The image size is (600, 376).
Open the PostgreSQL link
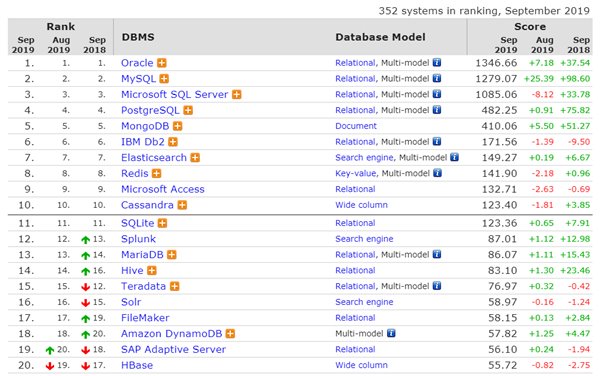pyautogui.click(x=150, y=111)
